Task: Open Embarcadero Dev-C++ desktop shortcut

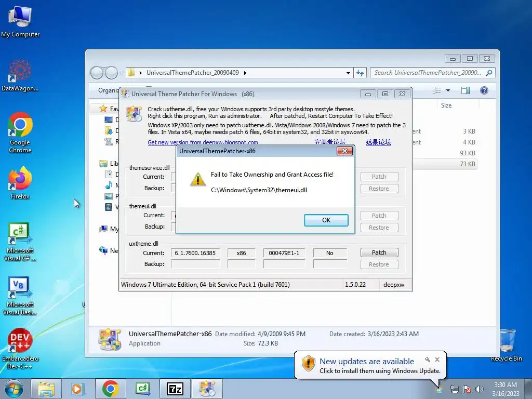Action: pyautogui.click(x=20, y=349)
